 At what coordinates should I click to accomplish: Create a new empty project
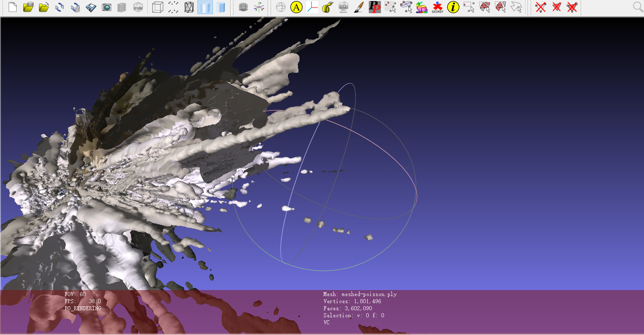click(13, 7)
